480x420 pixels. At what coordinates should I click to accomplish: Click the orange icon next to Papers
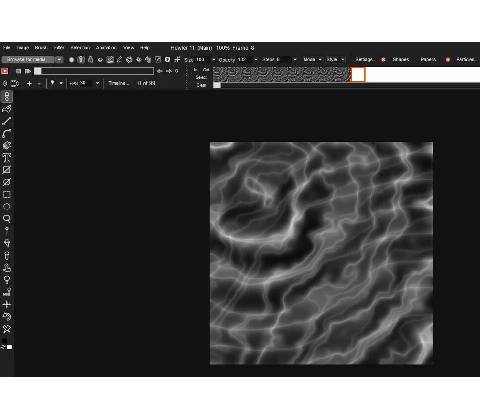(448, 60)
